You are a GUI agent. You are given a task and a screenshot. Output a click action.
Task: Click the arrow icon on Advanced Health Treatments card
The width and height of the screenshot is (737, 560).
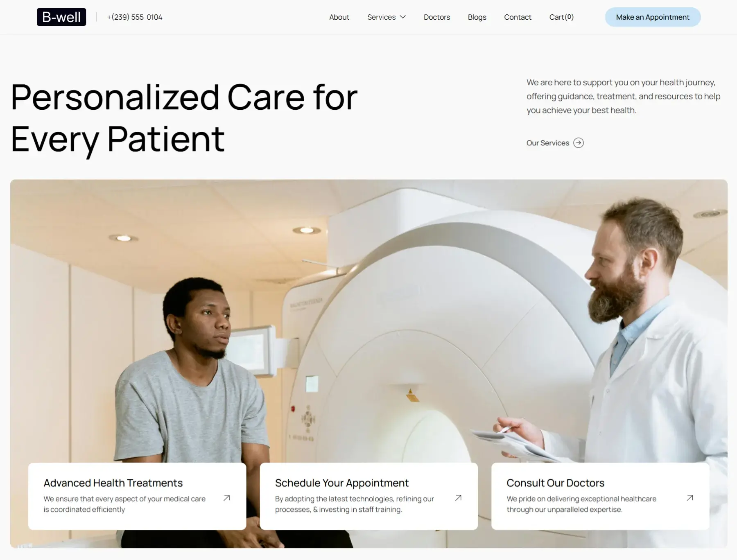coord(226,498)
